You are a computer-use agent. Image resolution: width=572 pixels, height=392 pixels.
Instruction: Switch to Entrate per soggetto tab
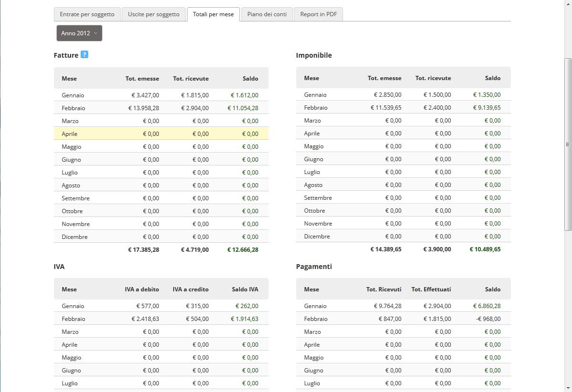pyautogui.click(x=87, y=14)
